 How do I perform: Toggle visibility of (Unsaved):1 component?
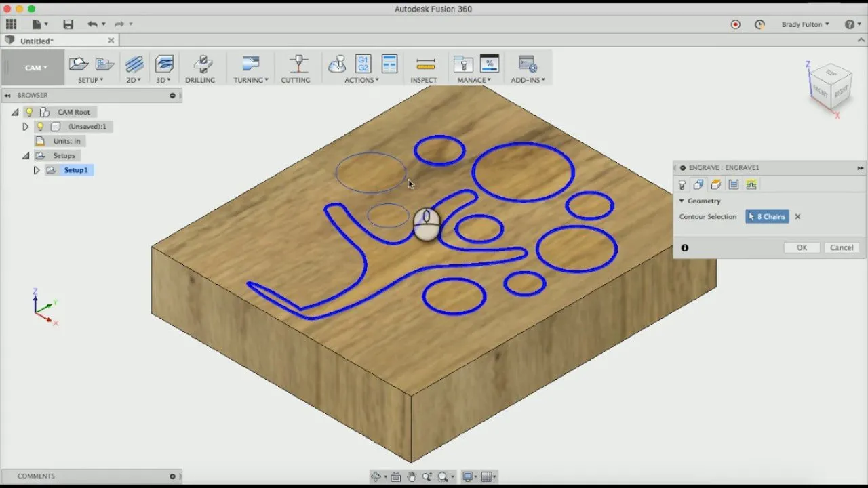pos(40,127)
